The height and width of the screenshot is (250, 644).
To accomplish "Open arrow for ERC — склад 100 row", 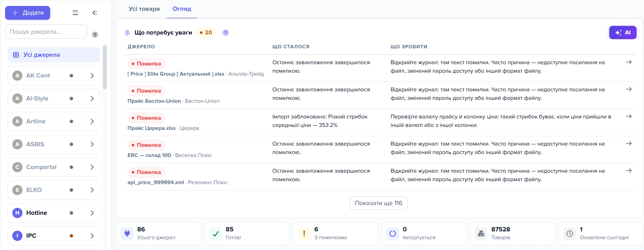I will pos(629,143).
